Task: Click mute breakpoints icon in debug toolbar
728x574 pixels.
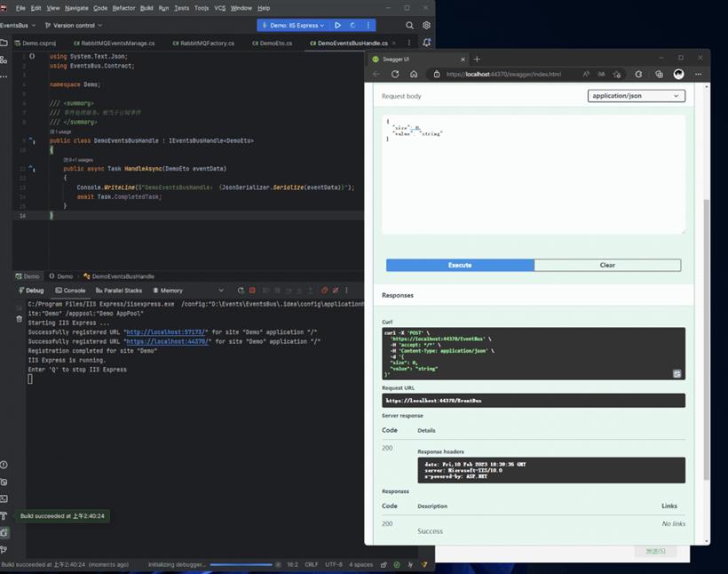Action: [x=336, y=290]
